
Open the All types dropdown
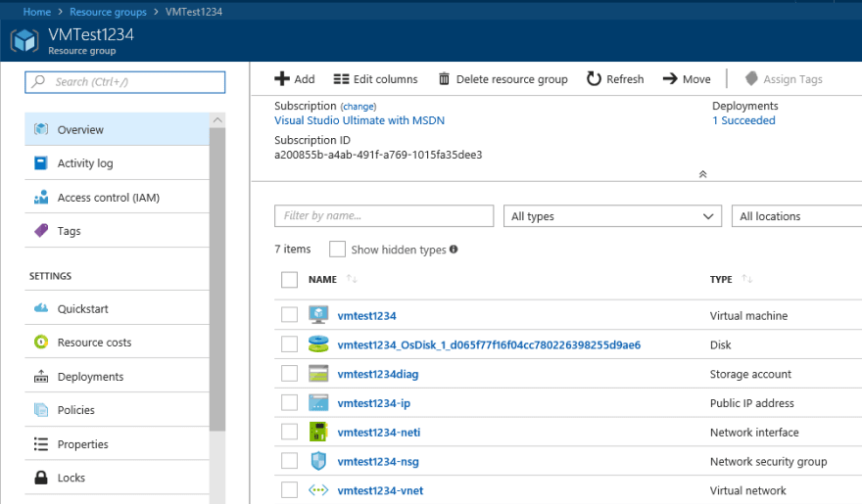(612, 215)
